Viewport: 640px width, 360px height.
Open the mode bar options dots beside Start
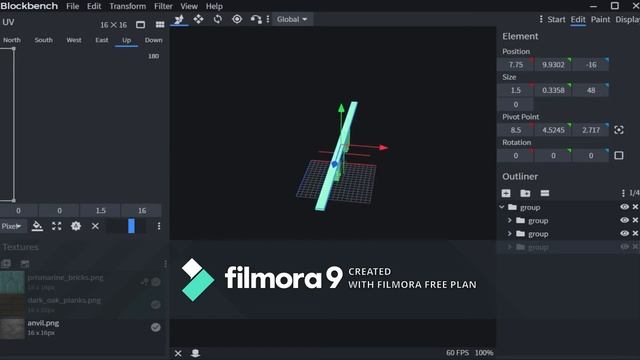point(541,19)
